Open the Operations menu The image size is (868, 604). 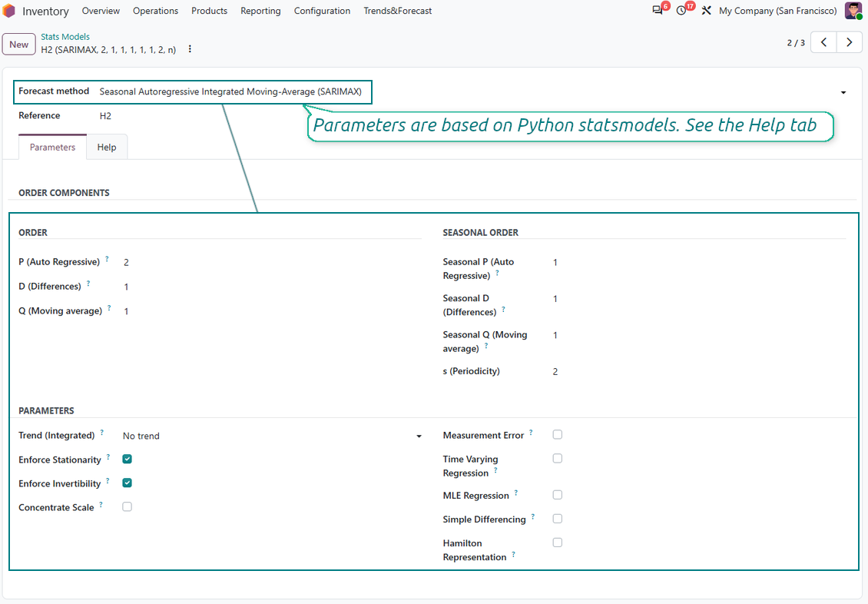(156, 11)
